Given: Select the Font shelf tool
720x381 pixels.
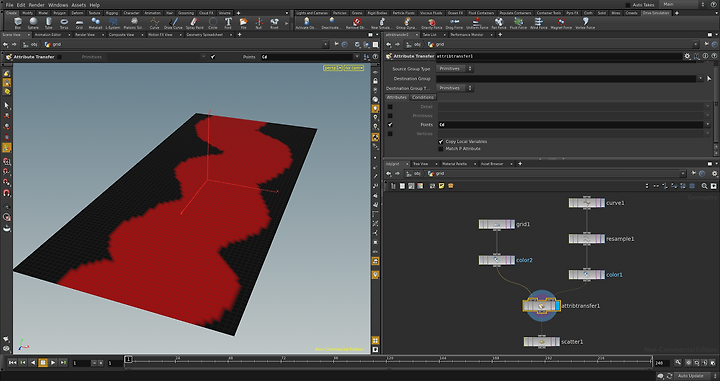Looking at the screenshot, I should click(228, 23).
